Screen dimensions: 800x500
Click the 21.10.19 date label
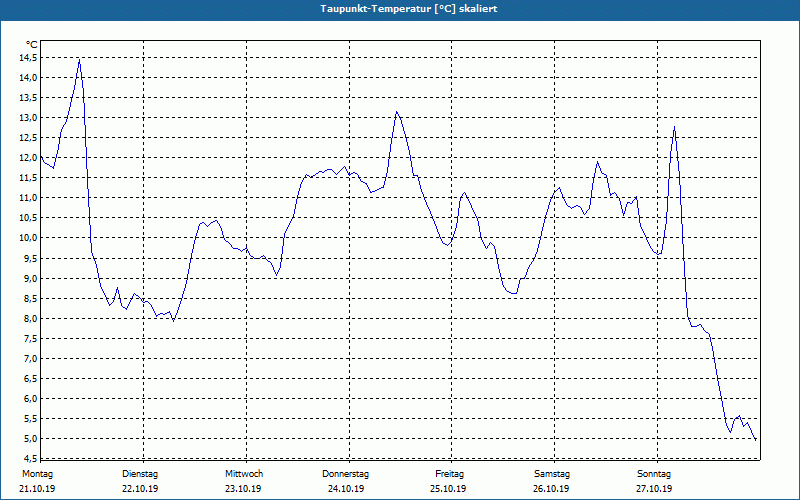tap(37, 489)
